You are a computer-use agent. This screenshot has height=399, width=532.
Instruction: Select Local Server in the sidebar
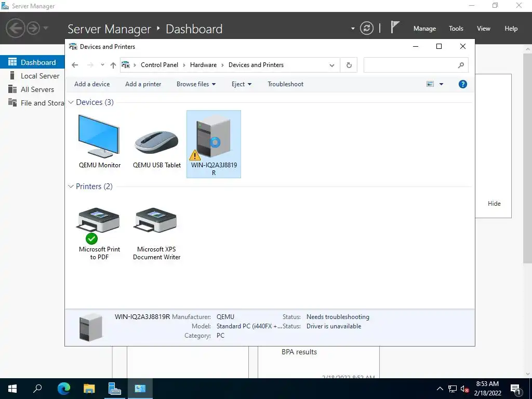[32, 76]
